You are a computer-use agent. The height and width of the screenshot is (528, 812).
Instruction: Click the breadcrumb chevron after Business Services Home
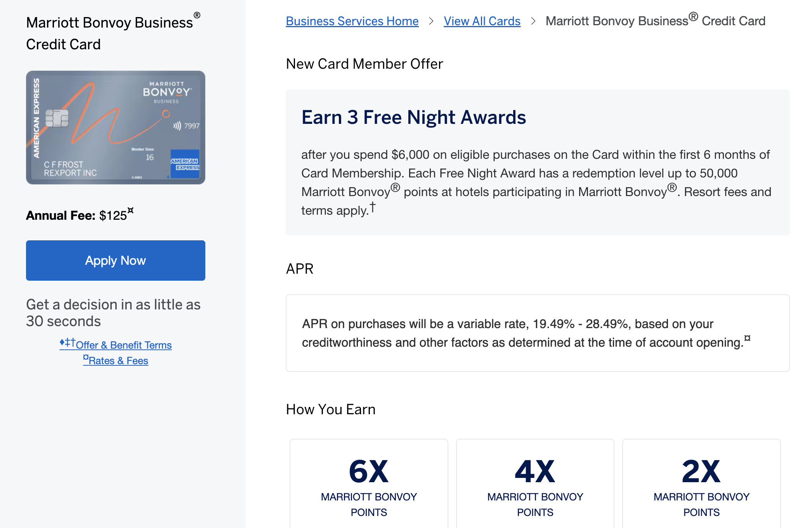[431, 21]
